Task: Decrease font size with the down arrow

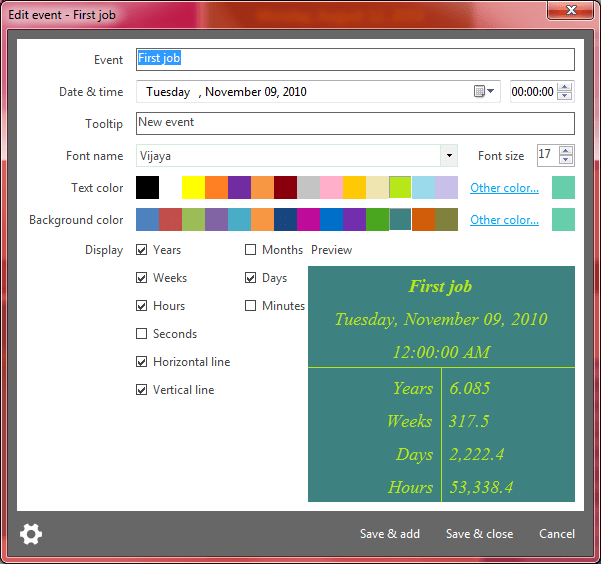Action: 567,160
